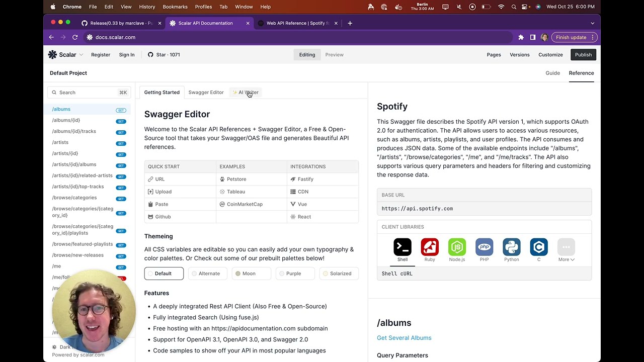
Task: Select the Node.js client library icon
Action: pos(457,247)
